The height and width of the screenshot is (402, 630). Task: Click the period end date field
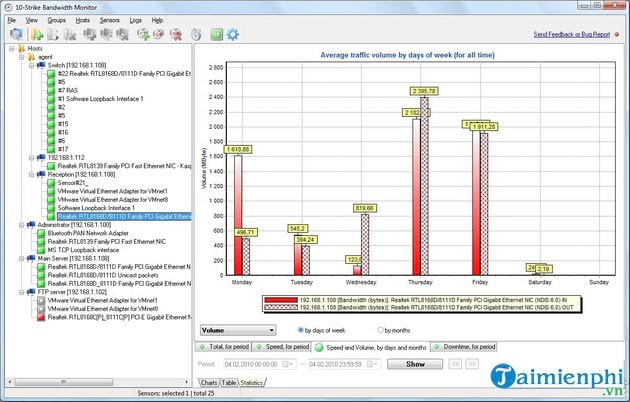344,364
